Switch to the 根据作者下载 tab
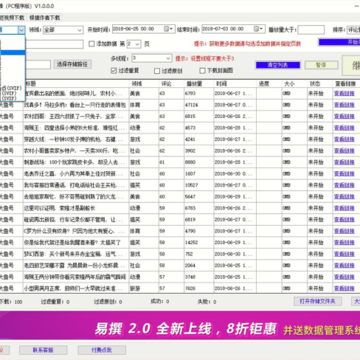This screenshot has height=360, width=360. click(x=45, y=18)
